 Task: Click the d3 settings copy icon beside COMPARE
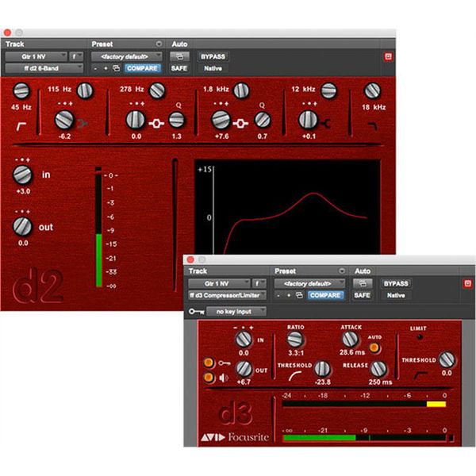(299, 295)
